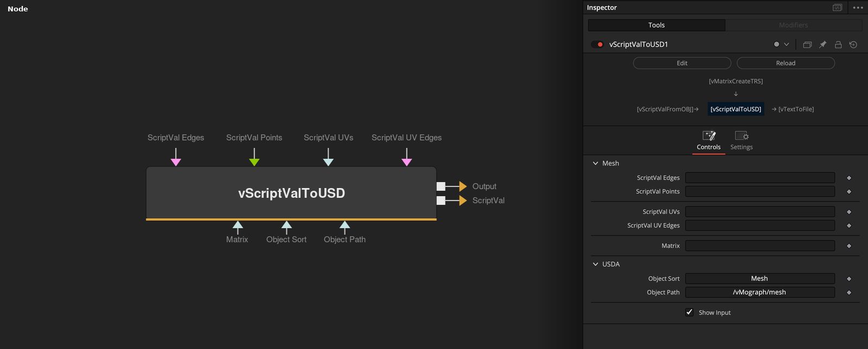The image size is (868, 349).
Task: Click the Matrix input arrow below node
Action: pos(238,225)
